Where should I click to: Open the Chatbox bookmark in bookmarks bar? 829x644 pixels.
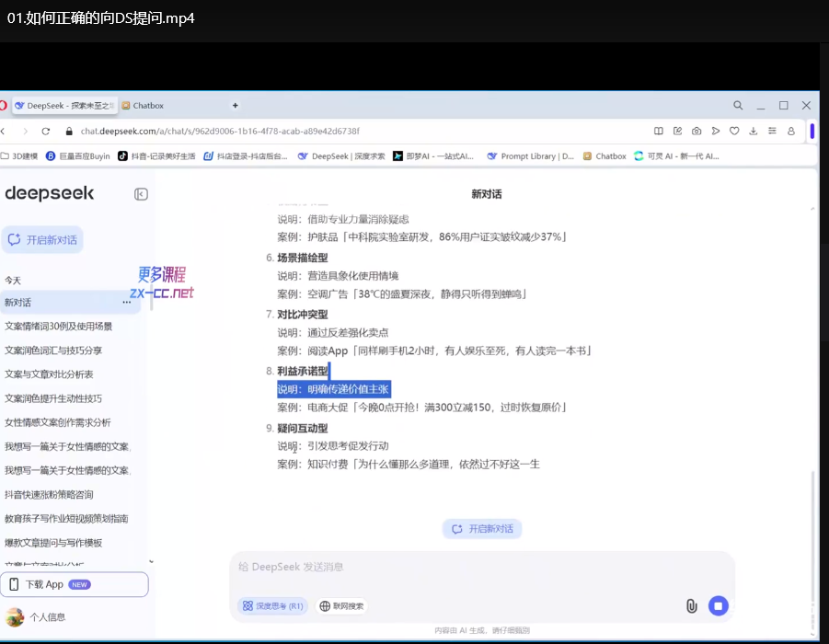[604, 156]
